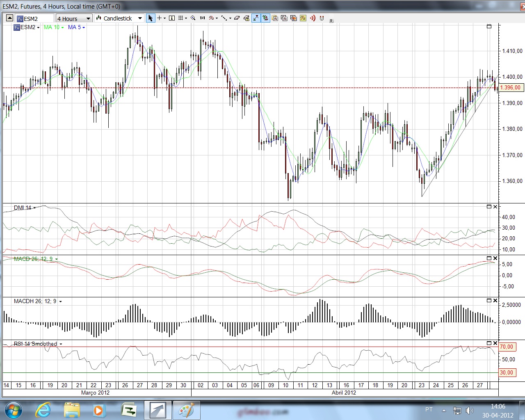Show hidden tray icons arrow

click(x=444, y=410)
